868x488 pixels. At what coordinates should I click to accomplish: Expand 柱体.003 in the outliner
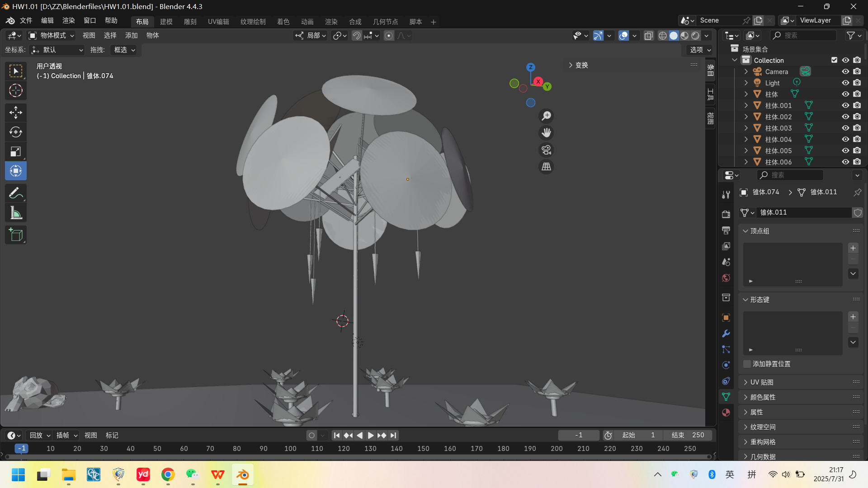746,128
